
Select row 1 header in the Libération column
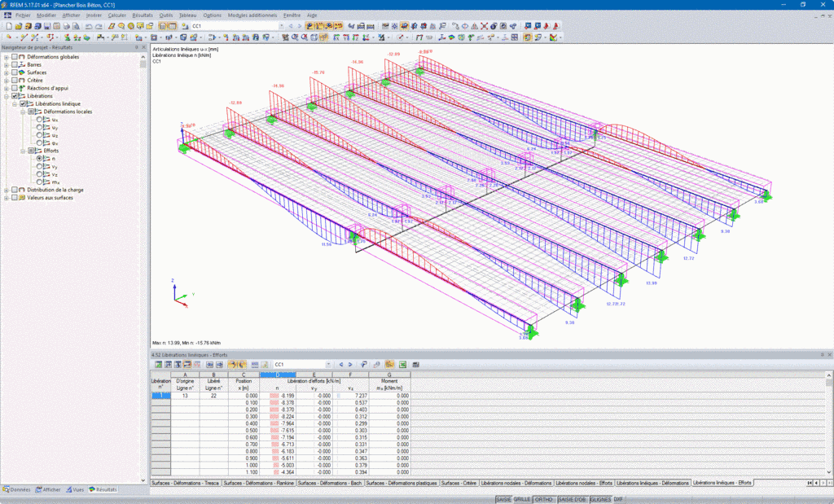point(160,396)
